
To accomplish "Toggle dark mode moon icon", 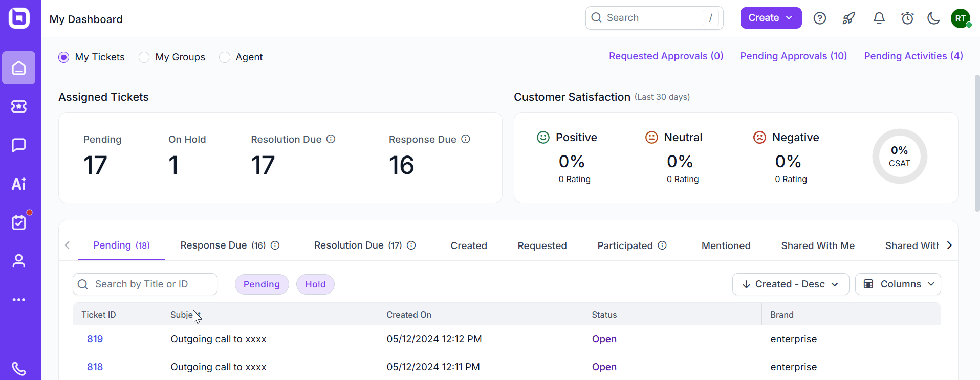I will pos(933,18).
